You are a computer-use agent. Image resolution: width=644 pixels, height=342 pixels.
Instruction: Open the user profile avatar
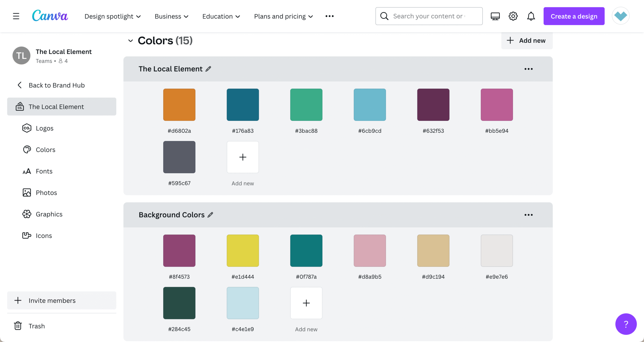(620, 16)
